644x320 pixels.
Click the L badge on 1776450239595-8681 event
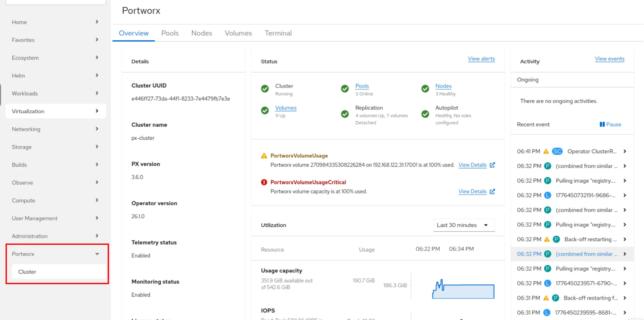(547, 312)
